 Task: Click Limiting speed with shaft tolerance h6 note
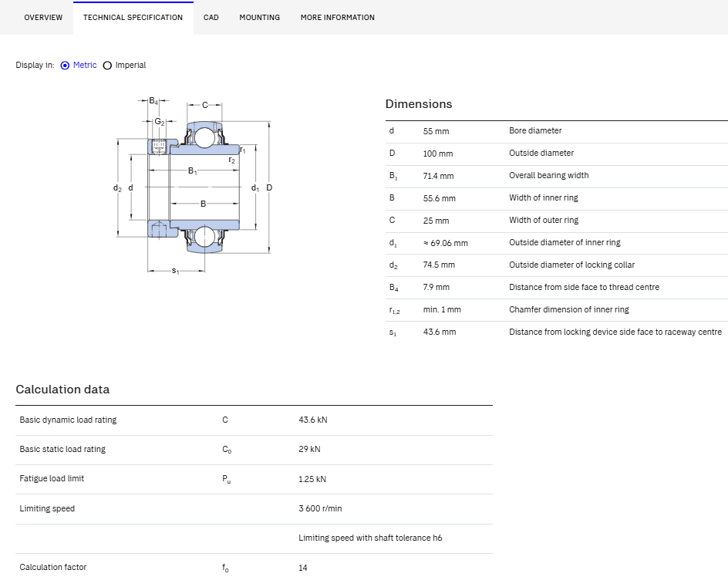click(370, 538)
